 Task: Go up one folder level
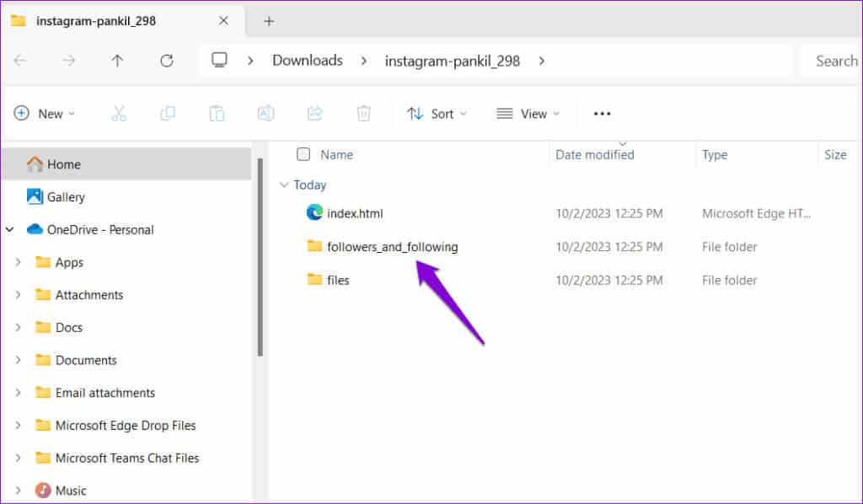pos(117,61)
